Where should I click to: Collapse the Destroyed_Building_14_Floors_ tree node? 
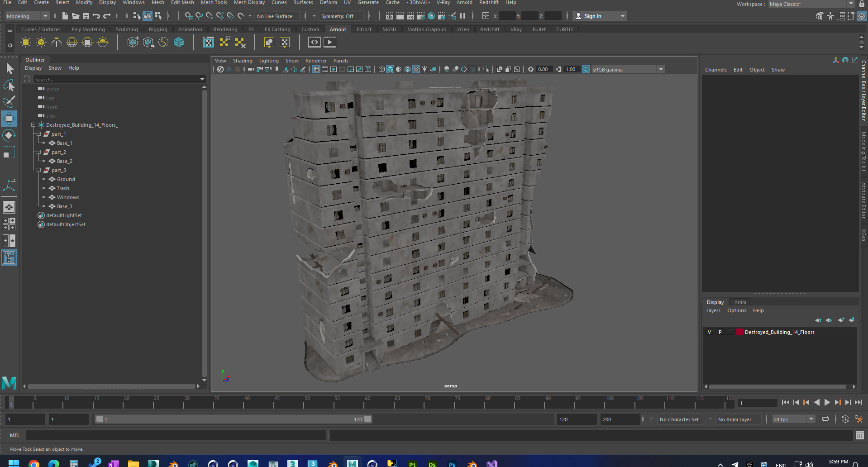tap(33, 125)
